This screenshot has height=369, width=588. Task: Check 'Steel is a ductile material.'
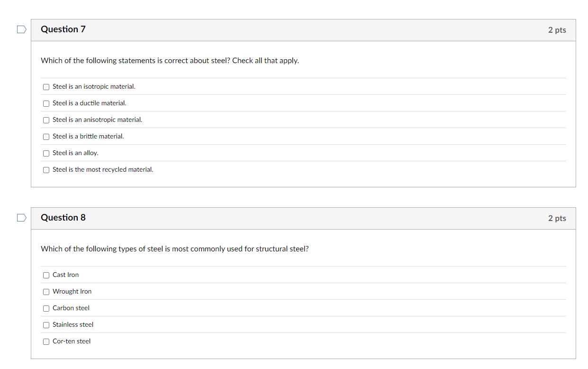click(x=46, y=103)
